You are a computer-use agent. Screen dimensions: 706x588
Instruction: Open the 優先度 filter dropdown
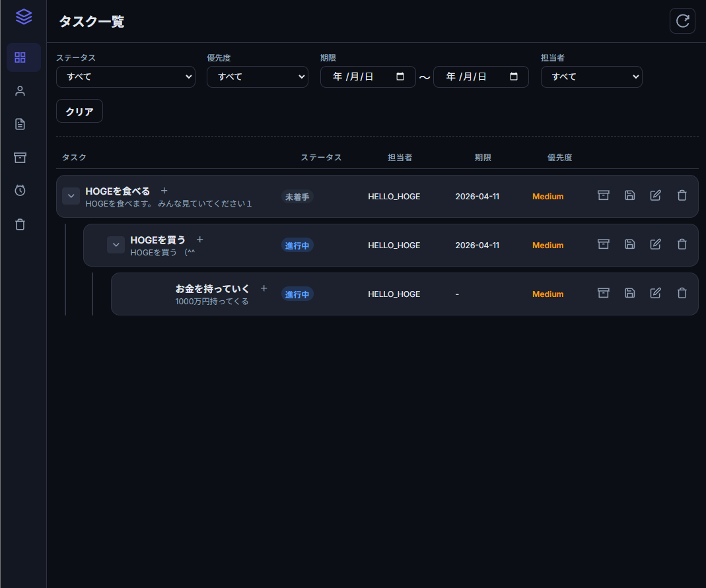[257, 77]
